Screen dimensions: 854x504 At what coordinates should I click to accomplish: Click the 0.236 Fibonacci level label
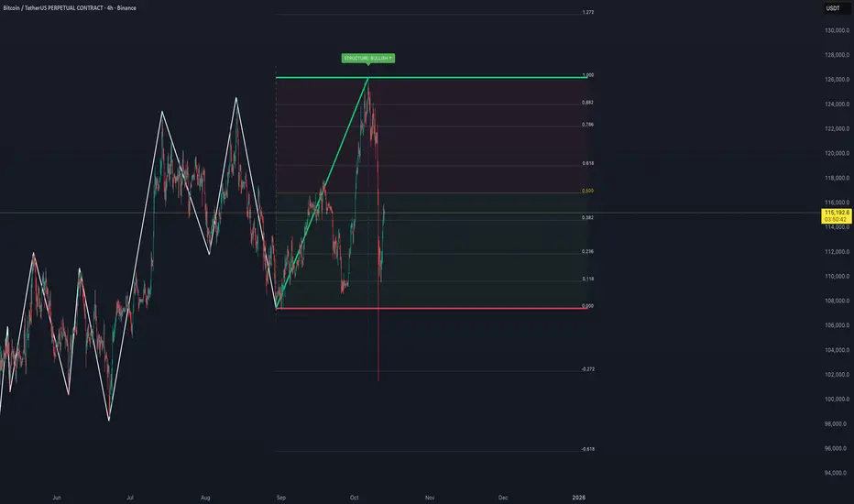pos(587,252)
